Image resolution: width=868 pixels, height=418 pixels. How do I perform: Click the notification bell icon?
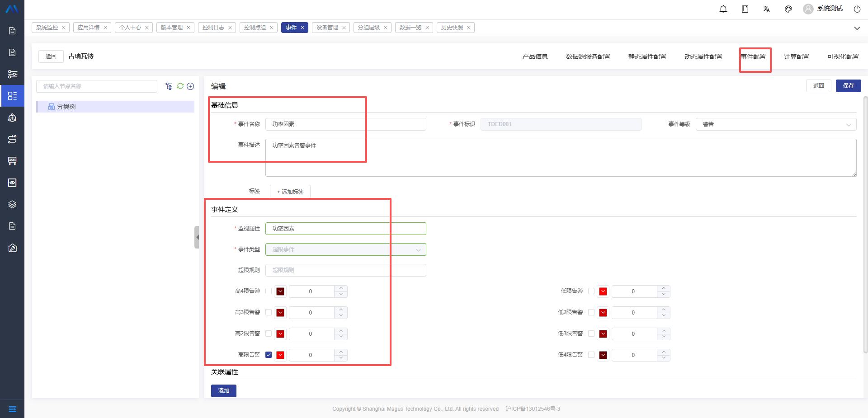tap(723, 9)
